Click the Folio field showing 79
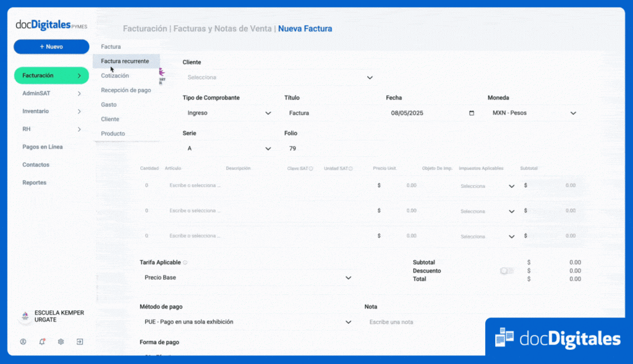Screen dimensions: 633x364 coord(330,148)
